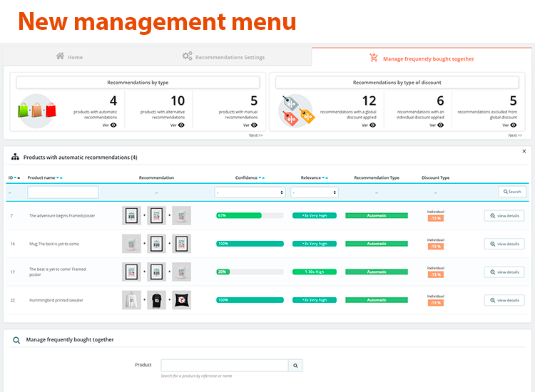This screenshot has width=535, height=392.
Task: View details for Hummingbird printed sweater
Action: (x=504, y=300)
